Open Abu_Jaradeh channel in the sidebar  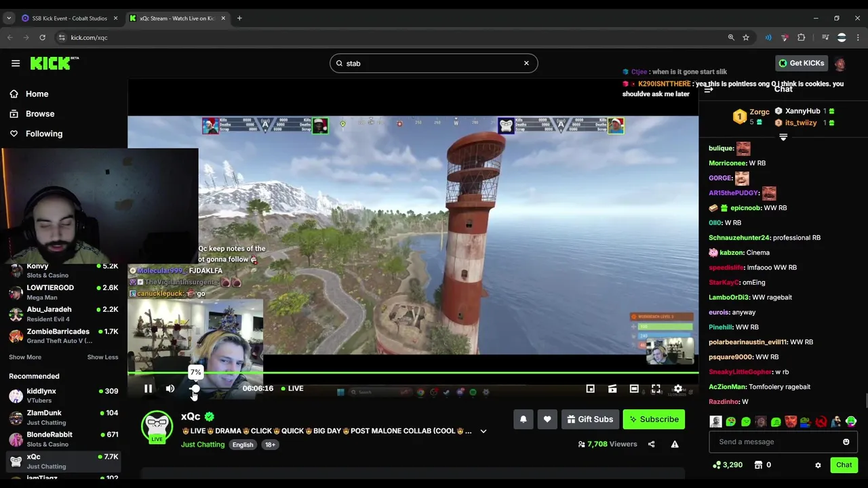(x=64, y=314)
